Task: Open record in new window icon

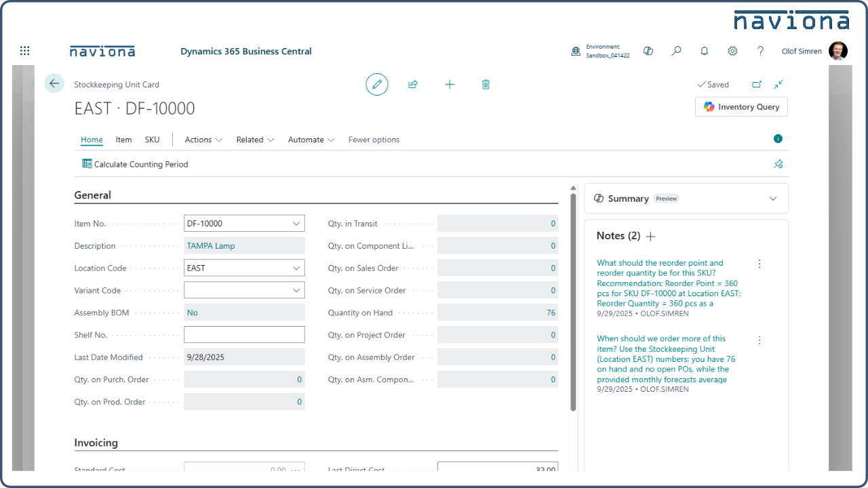Action: click(757, 84)
